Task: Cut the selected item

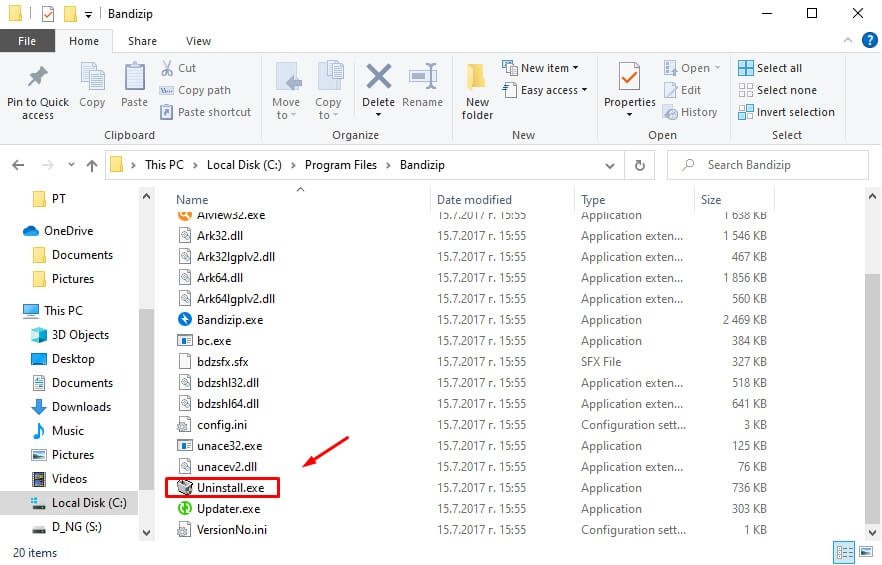Action: [x=179, y=68]
